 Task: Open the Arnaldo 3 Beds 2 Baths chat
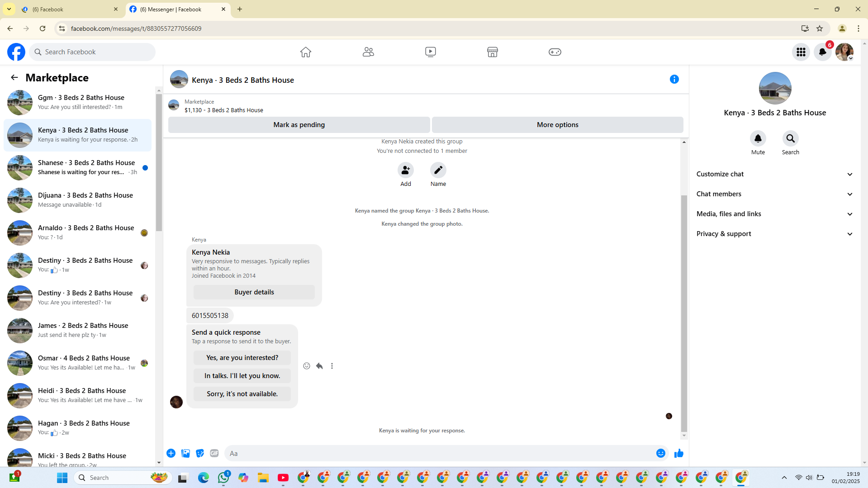pos(78,232)
